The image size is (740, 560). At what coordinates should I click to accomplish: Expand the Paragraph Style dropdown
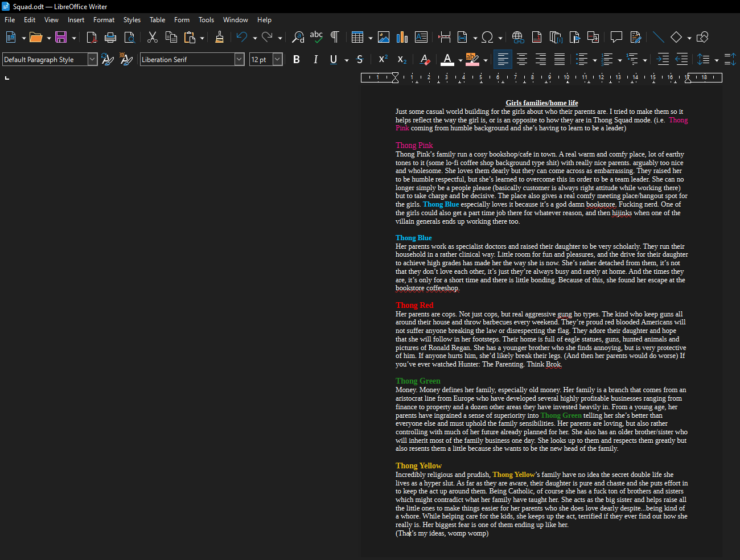point(92,59)
